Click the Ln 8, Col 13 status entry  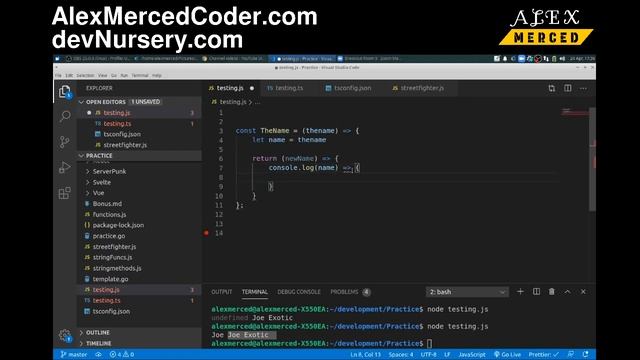click(x=365, y=354)
